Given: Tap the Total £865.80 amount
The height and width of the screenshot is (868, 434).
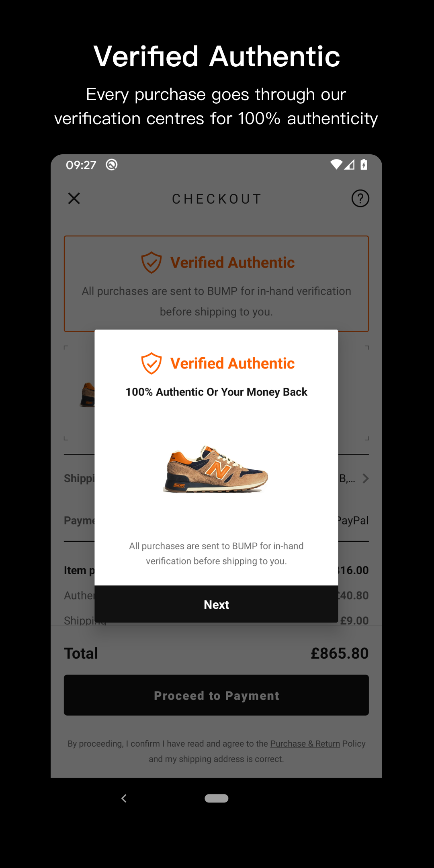Looking at the screenshot, I should (x=340, y=653).
